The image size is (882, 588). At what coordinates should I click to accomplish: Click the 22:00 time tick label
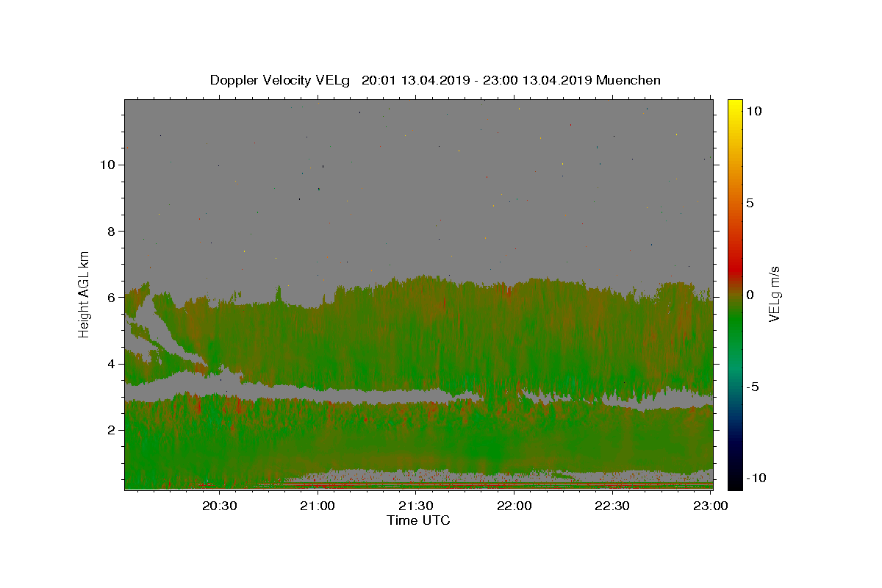tap(514, 506)
